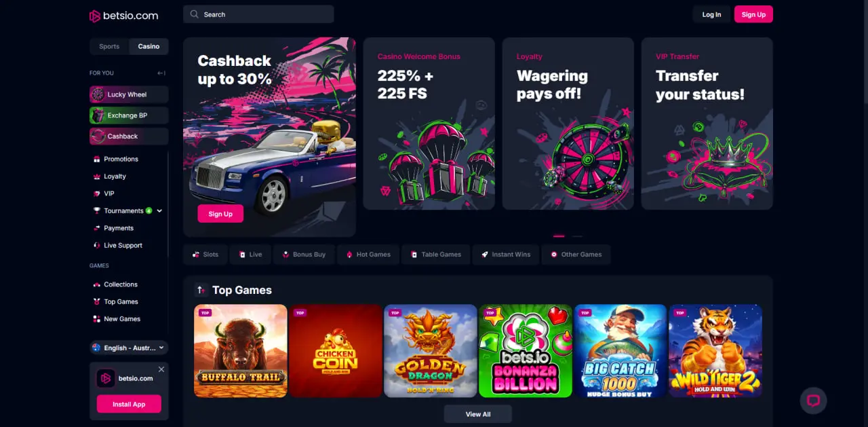The image size is (868, 427).
Task: Click the Install App button
Action: [x=129, y=404]
